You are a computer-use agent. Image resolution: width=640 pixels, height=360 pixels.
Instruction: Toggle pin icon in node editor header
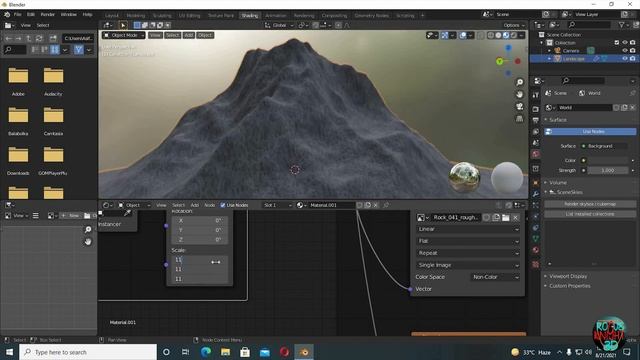click(x=386, y=205)
